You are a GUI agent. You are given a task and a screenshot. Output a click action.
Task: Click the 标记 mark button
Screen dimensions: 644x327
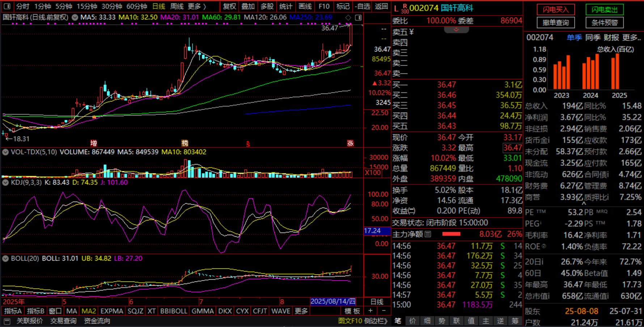tap(343, 6)
